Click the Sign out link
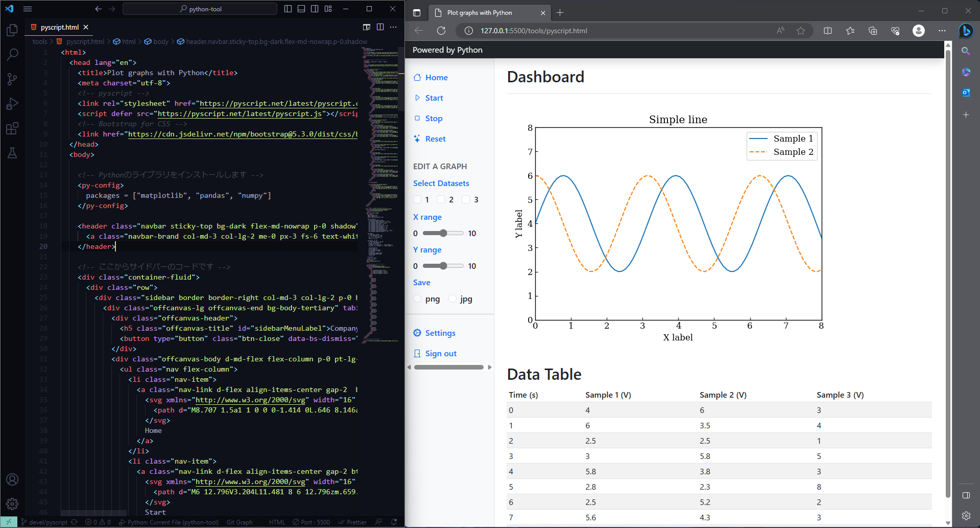980x528 pixels. [x=440, y=354]
